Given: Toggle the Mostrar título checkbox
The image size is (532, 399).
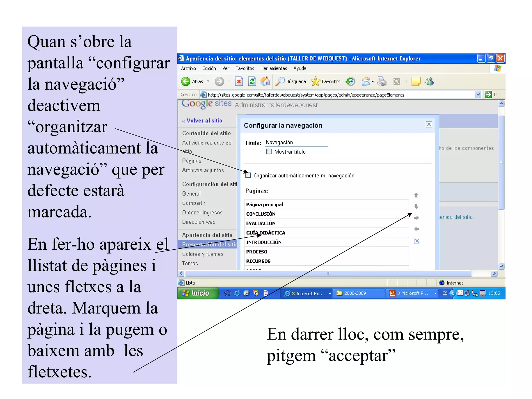Looking at the screenshot, I should 269,151.
